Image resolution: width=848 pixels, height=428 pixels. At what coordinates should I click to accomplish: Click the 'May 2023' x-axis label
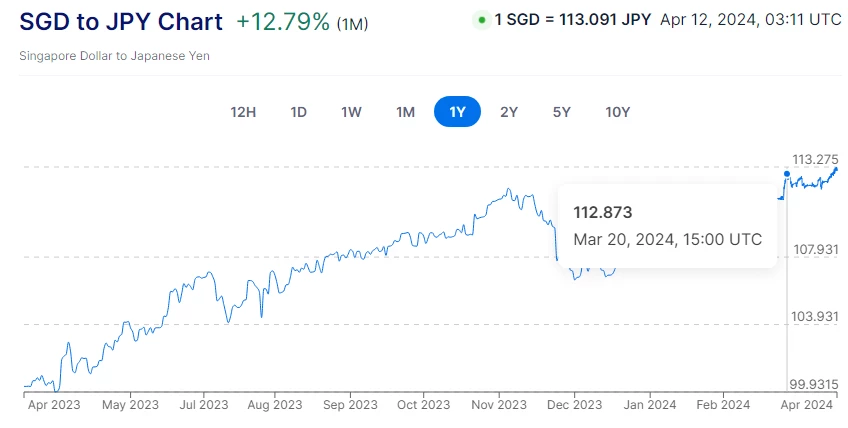(x=130, y=405)
